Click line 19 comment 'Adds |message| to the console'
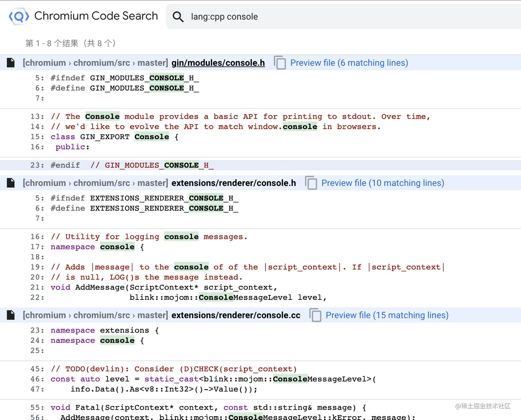This screenshot has height=420, width=521. (248, 267)
